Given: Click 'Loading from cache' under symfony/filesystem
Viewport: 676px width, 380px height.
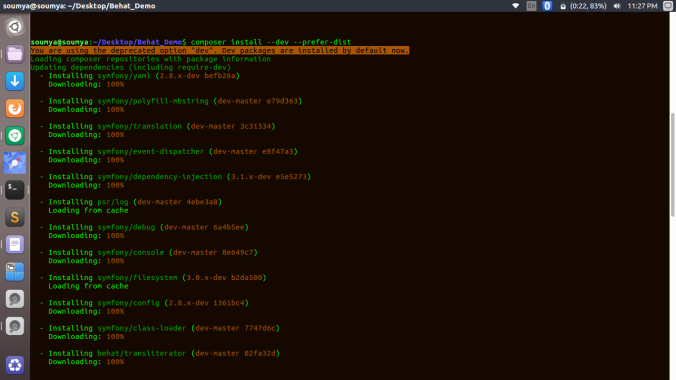Looking at the screenshot, I should 88,286.
